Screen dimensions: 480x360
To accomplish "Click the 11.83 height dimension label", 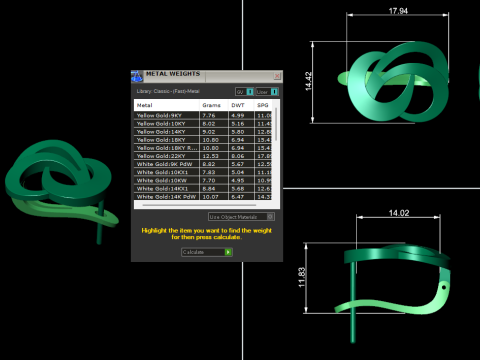I will pos(302,277).
